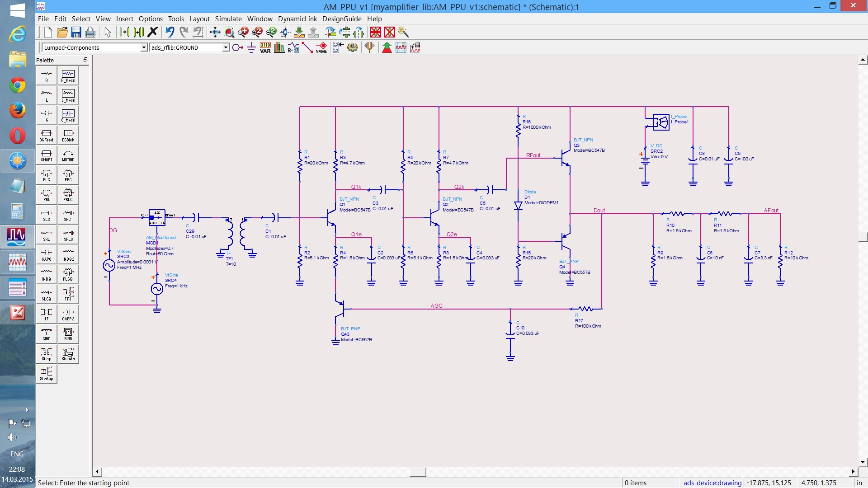
Task: Click the Save design floppy icon
Action: click(76, 32)
